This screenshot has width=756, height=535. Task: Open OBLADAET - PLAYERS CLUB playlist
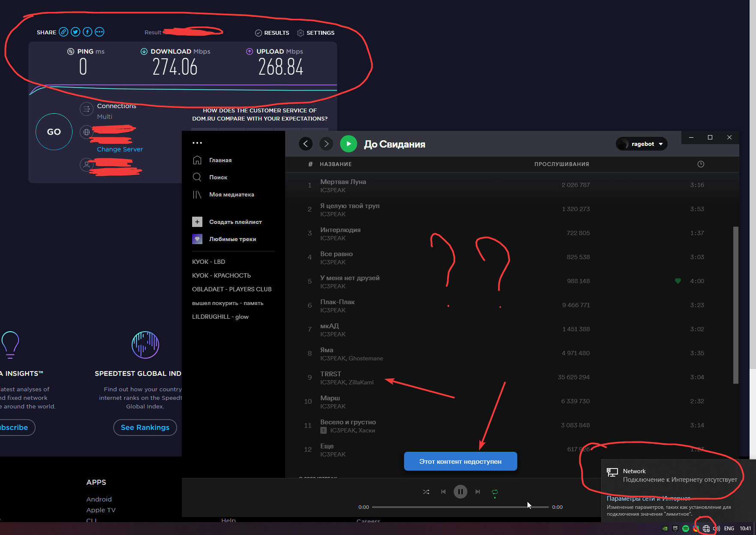[x=232, y=289]
